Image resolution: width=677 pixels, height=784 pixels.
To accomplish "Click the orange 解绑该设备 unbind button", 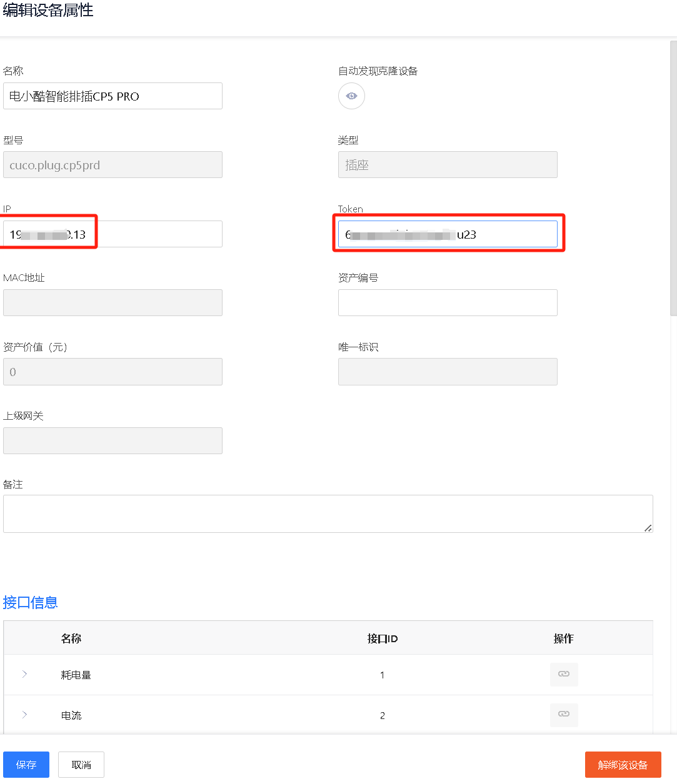I will 623,765.
